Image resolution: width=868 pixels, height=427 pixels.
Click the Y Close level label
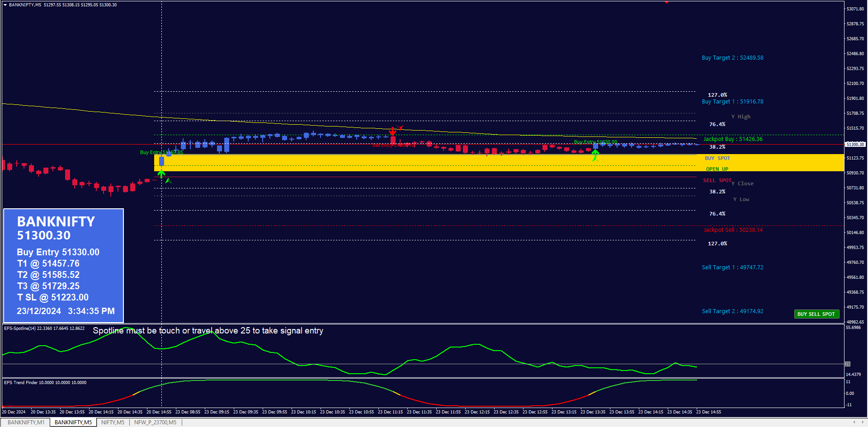point(743,183)
